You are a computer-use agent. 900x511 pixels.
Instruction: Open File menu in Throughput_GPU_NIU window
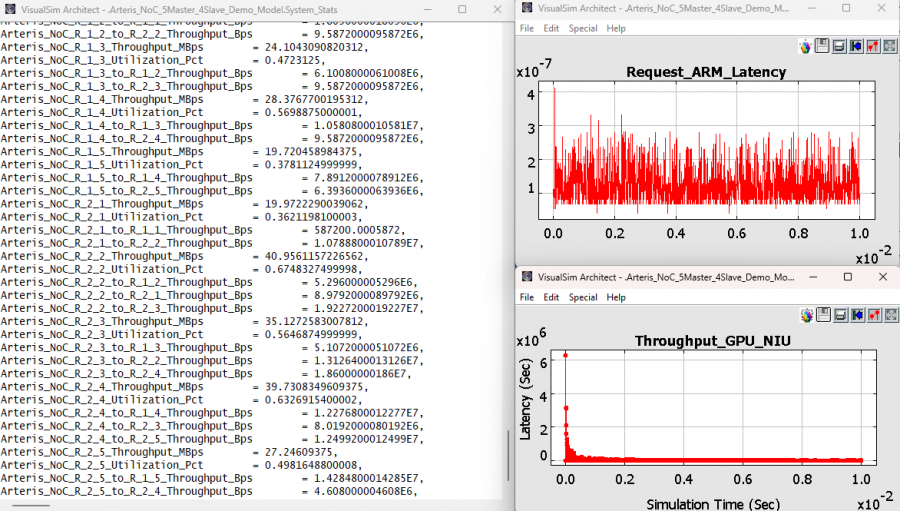click(526, 297)
